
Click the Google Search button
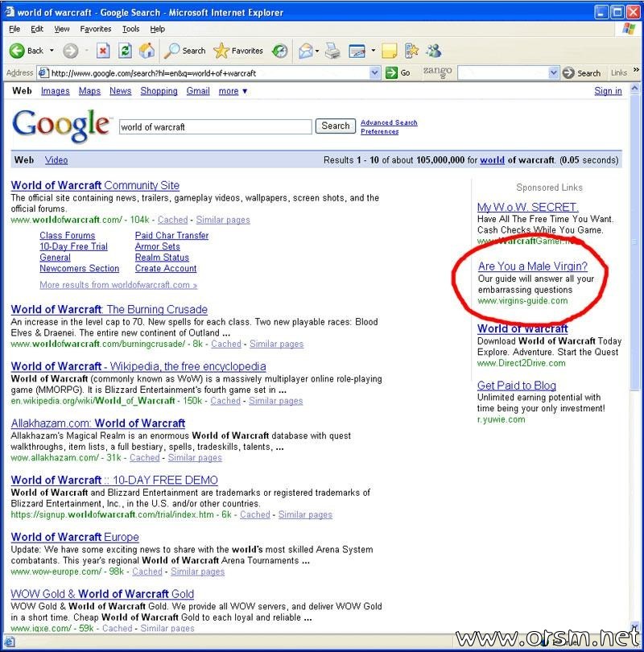point(336,126)
